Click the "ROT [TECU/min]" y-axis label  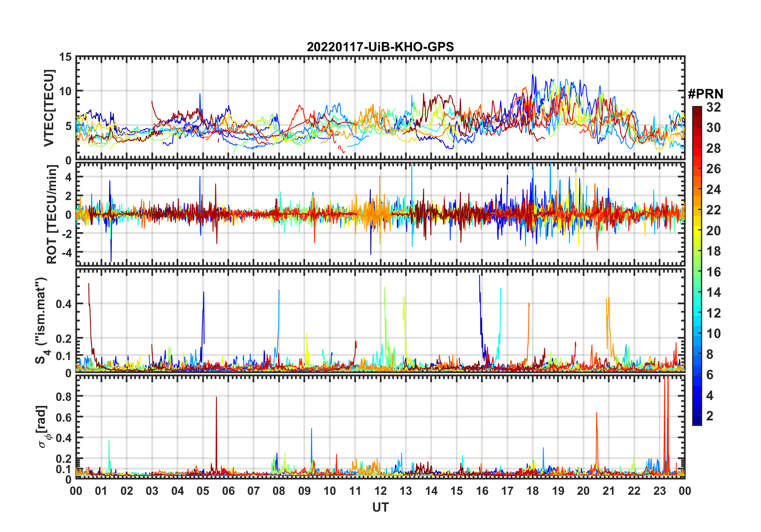[x=52, y=214]
